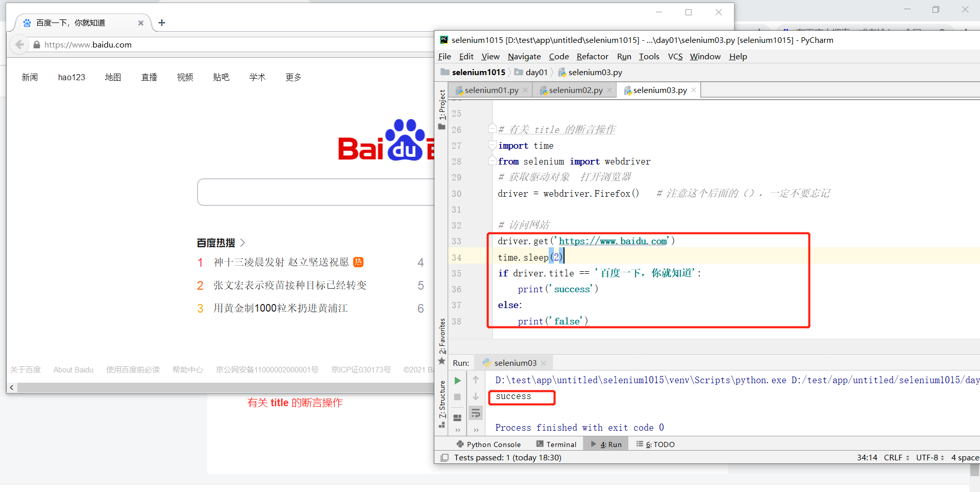Open 新闻 link on Baidu page
Screen dimensions: 980x492
[30, 77]
